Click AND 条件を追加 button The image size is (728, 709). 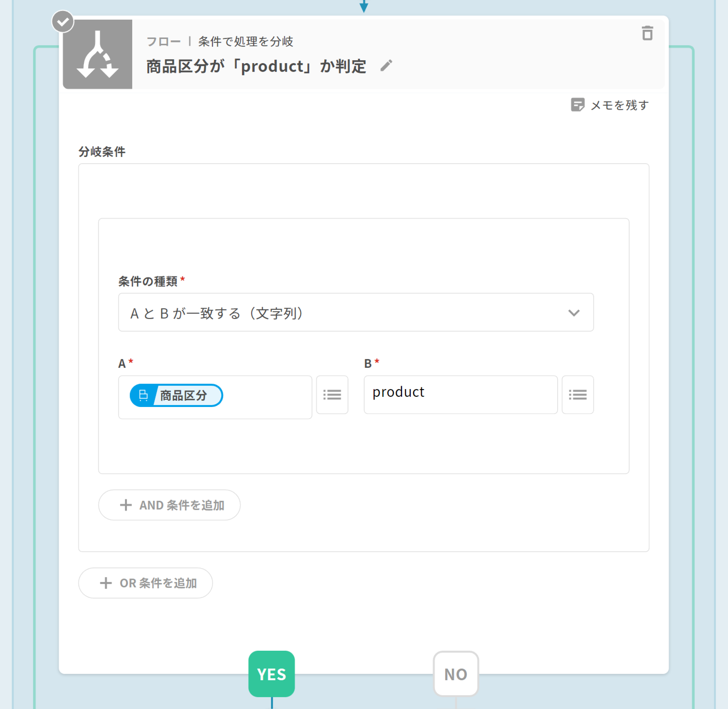169,505
